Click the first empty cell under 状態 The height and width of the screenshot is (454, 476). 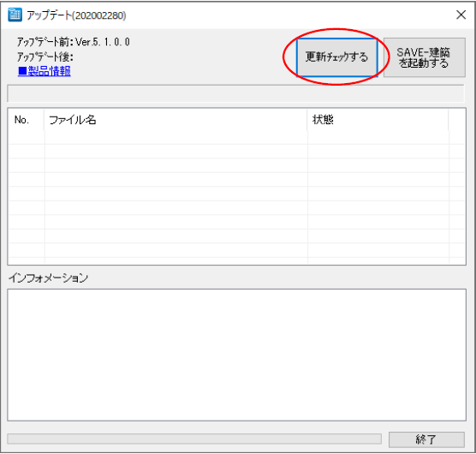click(378, 137)
